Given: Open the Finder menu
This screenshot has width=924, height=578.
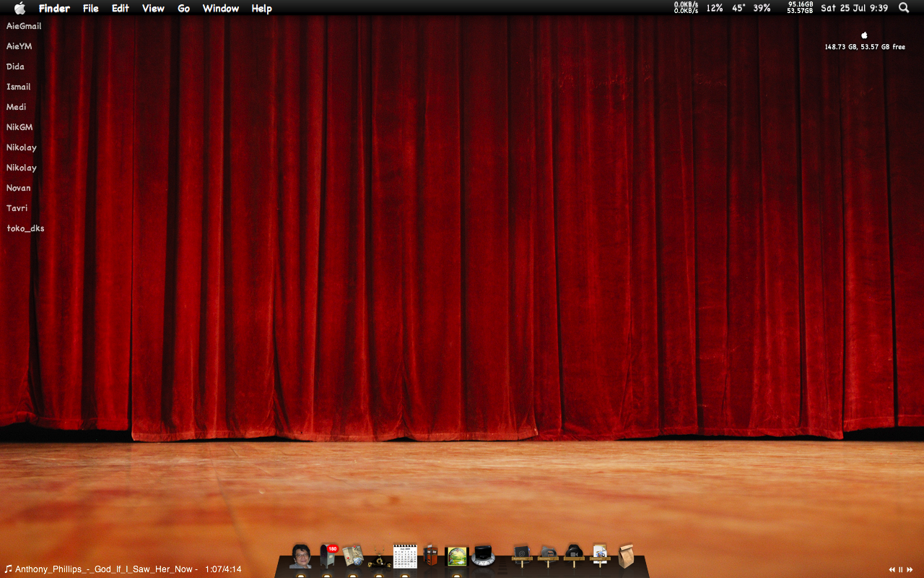Looking at the screenshot, I should click(x=54, y=9).
